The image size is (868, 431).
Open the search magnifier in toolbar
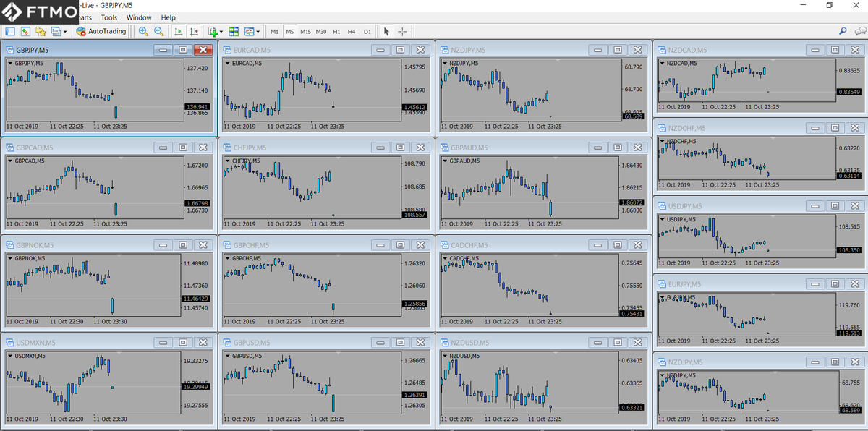point(843,31)
